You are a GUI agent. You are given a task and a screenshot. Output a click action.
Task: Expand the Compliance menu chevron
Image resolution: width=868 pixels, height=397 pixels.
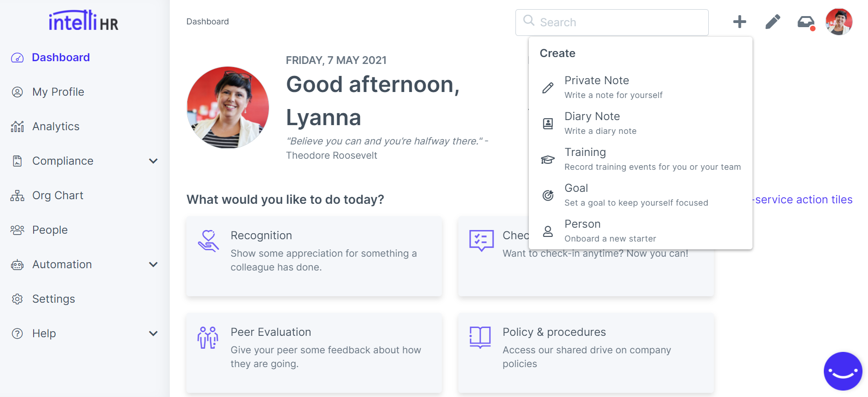(x=153, y=161)
